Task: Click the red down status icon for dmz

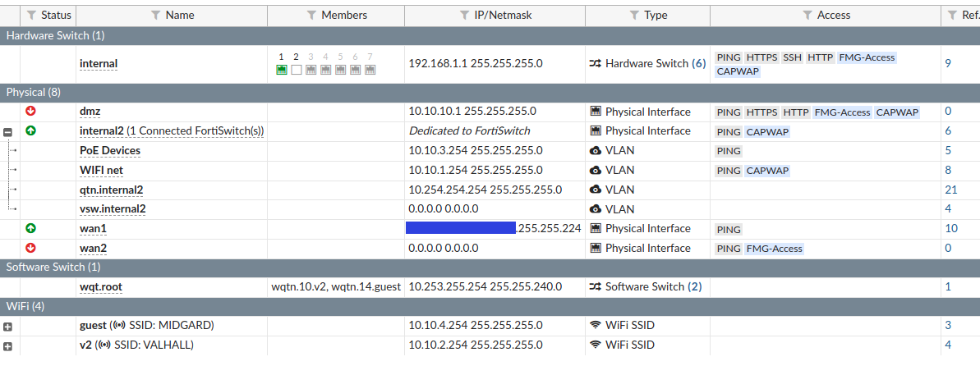Action: (x=31, y=111)
